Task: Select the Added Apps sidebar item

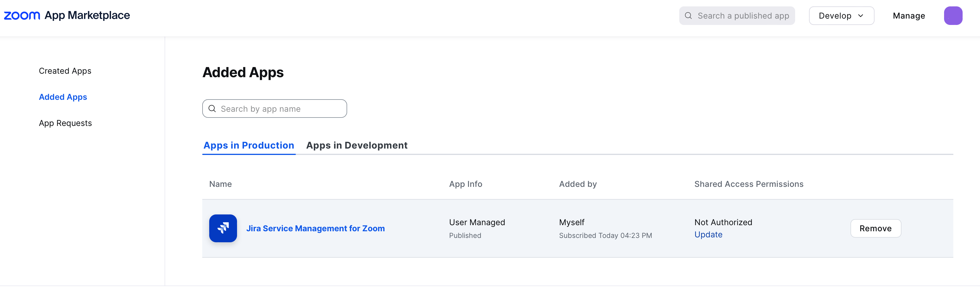Action: [x=63, y=97]
